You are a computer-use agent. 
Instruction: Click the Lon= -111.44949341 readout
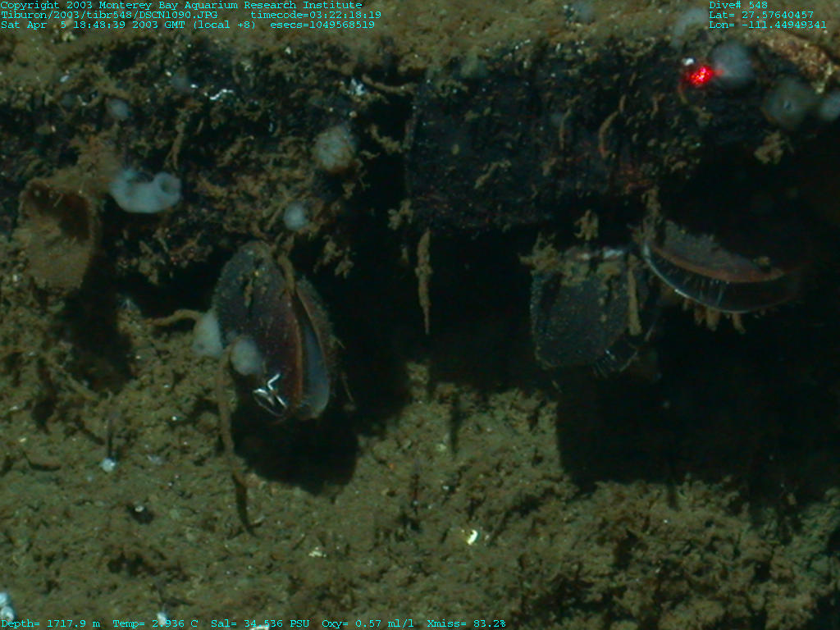[x=768, y=25]
